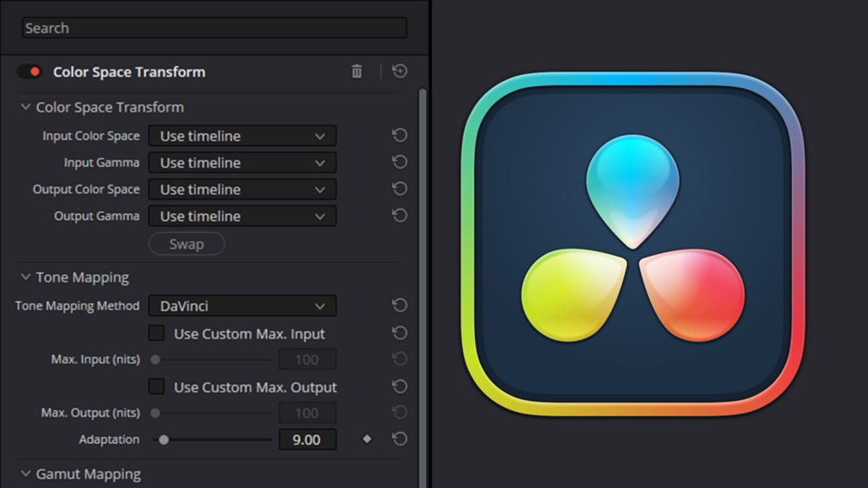Click the DaVinci Resolve logo image
Screen dimensions: 868x488
633,244
